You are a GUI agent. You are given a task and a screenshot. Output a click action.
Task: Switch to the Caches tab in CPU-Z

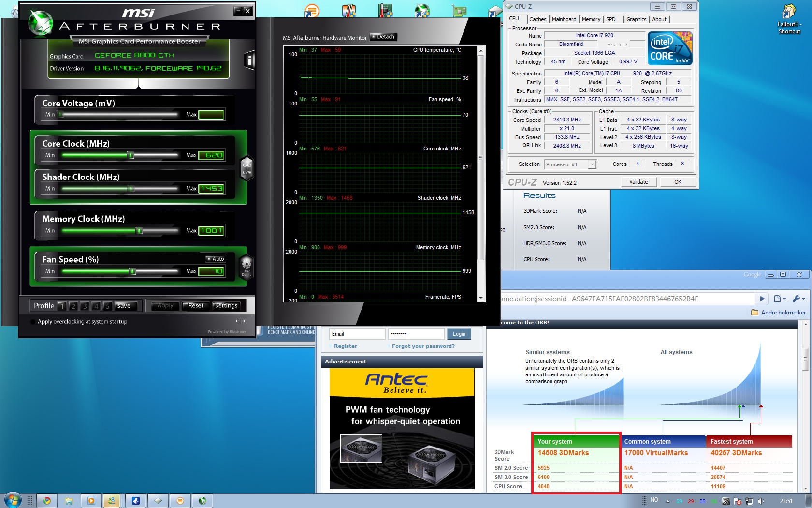tap(537, 19)
